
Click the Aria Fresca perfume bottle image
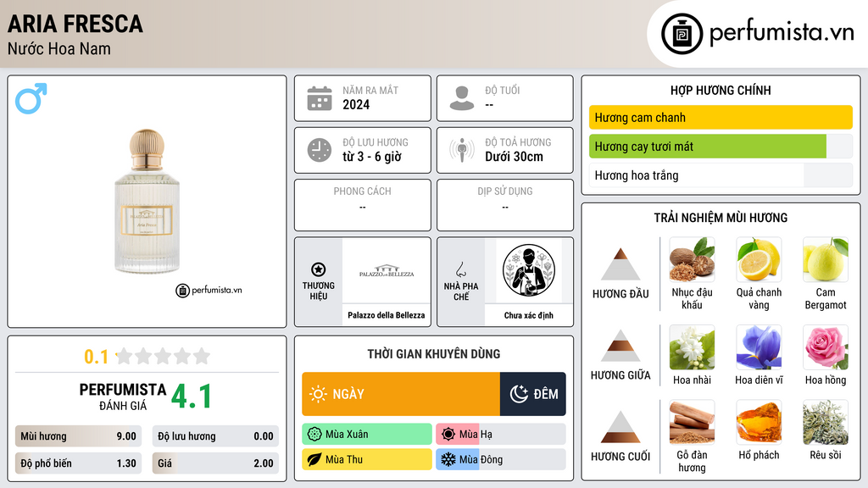147,202
